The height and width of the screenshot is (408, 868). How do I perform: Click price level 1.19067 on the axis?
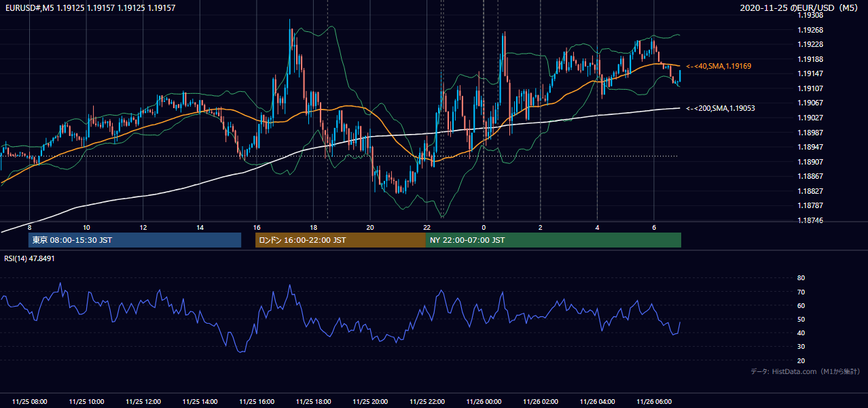pyautogui.click(x=811, y=103)
